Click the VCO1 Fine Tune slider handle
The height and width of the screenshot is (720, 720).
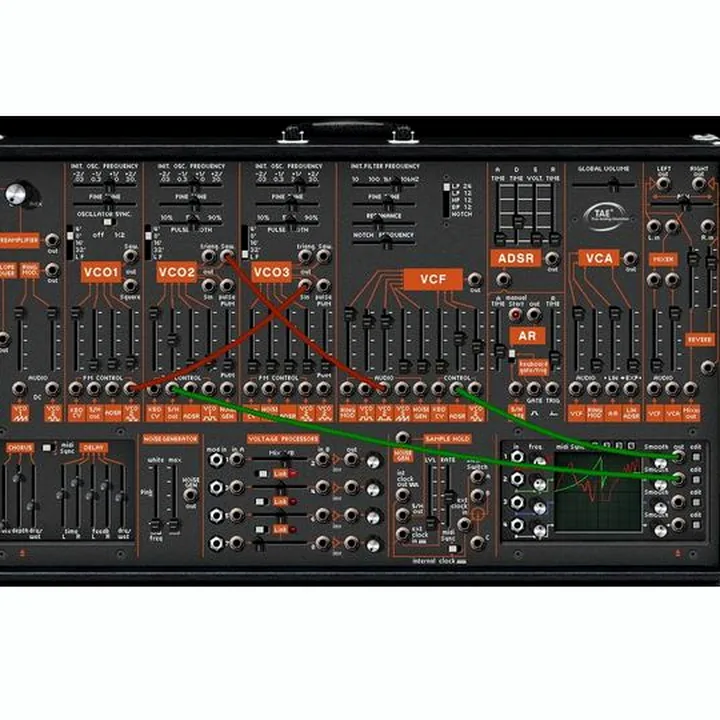click(x=108, y=203)
